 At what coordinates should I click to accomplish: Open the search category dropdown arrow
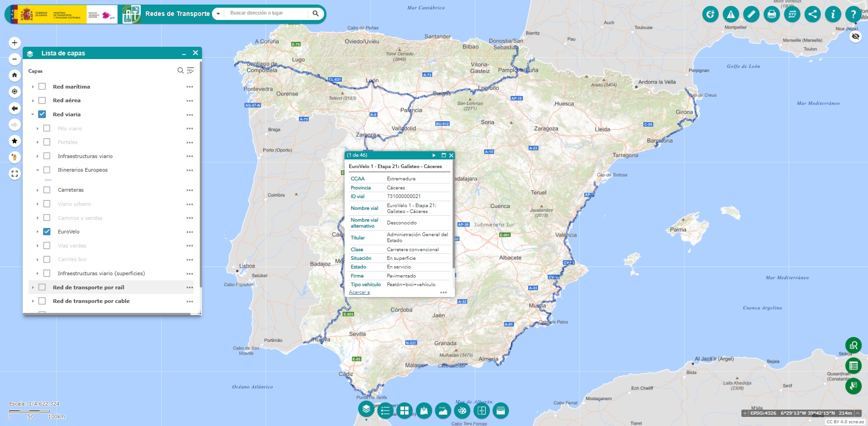pos(217,14)
